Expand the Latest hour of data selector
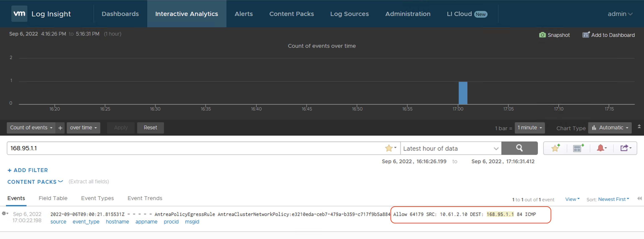Image resolution: width=644 pixels, height=239 pixels. (451, 148)
